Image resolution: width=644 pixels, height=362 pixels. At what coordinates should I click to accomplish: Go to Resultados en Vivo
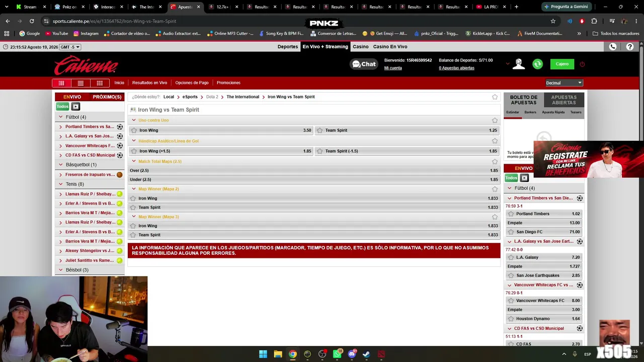pos(149,83)
